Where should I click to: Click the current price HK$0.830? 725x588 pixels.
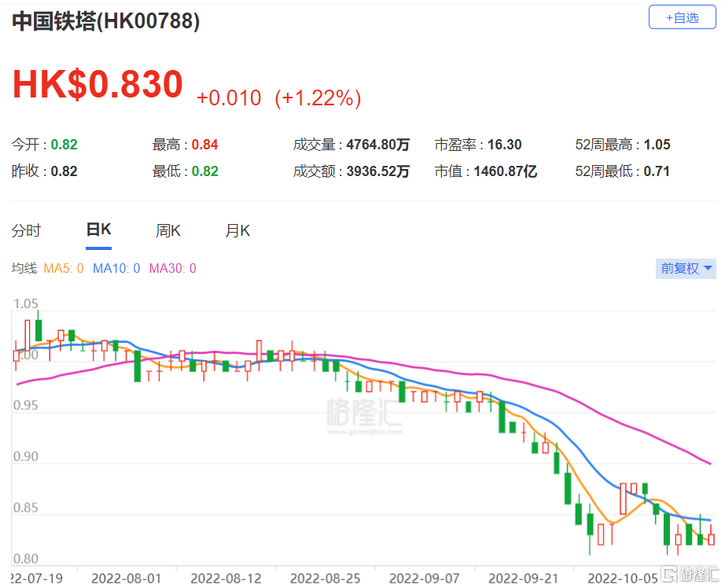[x=98, y=84]
